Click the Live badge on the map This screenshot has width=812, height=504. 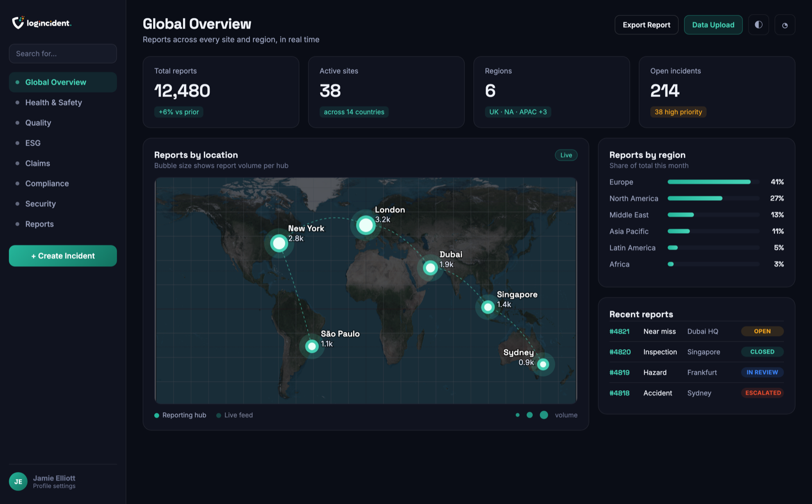pyautogui.click(x=566, y=155)
